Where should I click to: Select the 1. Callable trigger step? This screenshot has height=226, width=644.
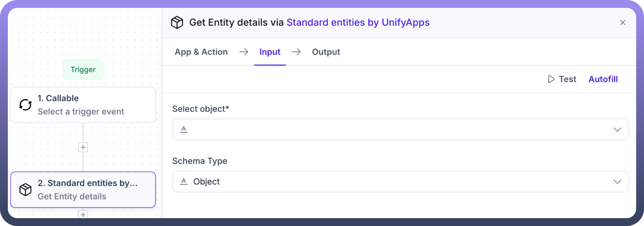(x=83, y=105)
